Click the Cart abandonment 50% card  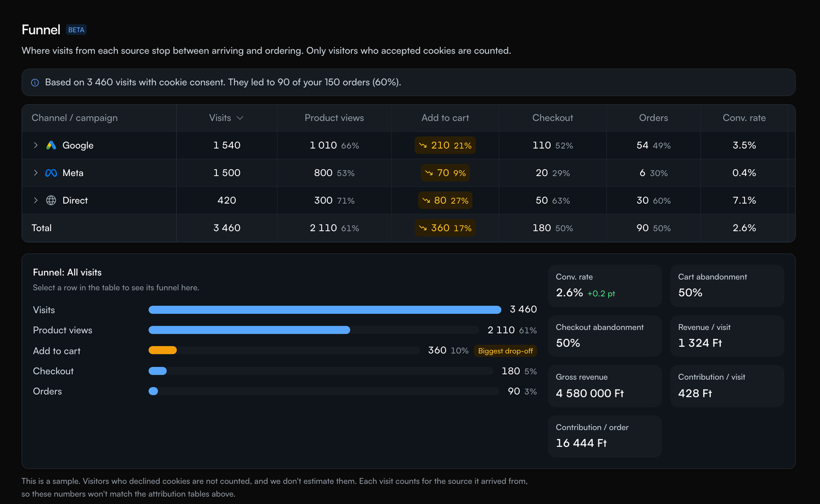[727, 286]
